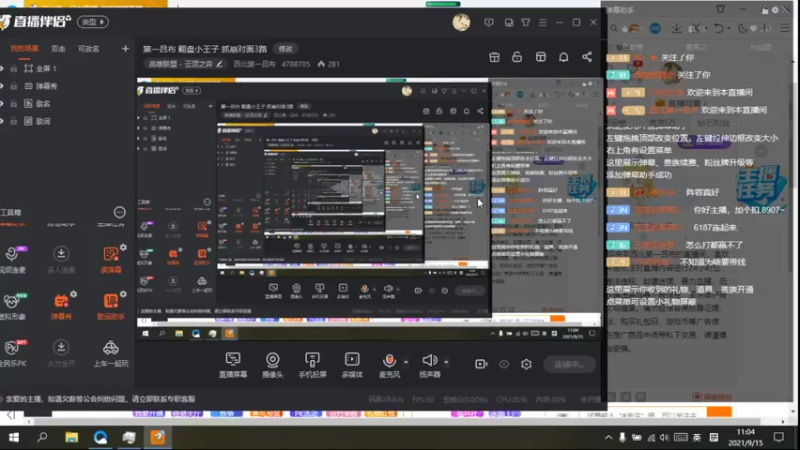Share the stream via share icon

pyautogui.click(x=587, y=57)
